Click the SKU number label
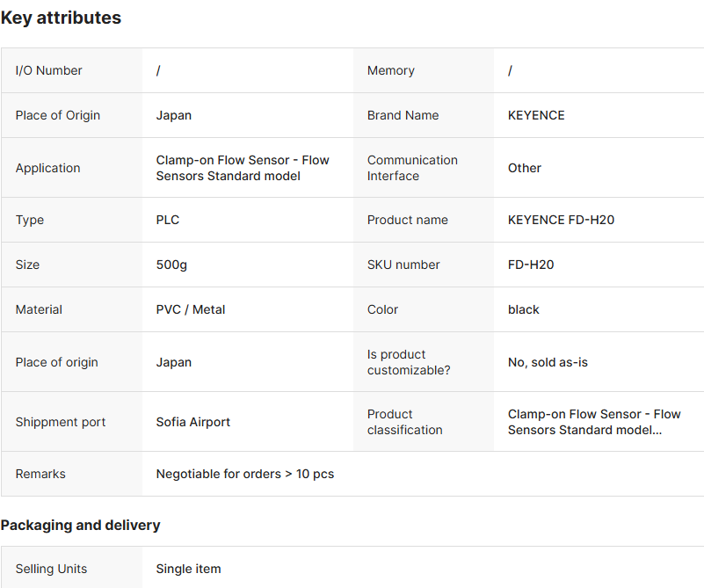The width and height of the screenshot is (704, 588). pyautogui.click(x=403, y=265)
